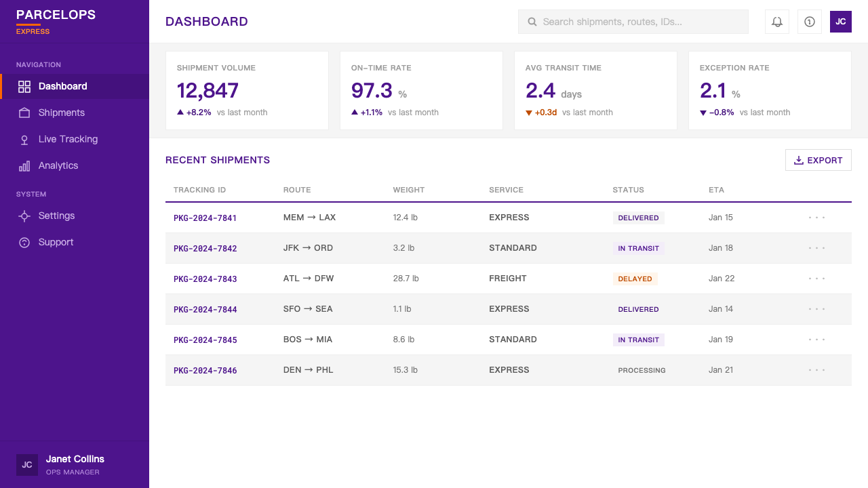The image size is (868, 488).
Task: Open tracking ID PKG-2024-7845
Action: tap(205, 340)
